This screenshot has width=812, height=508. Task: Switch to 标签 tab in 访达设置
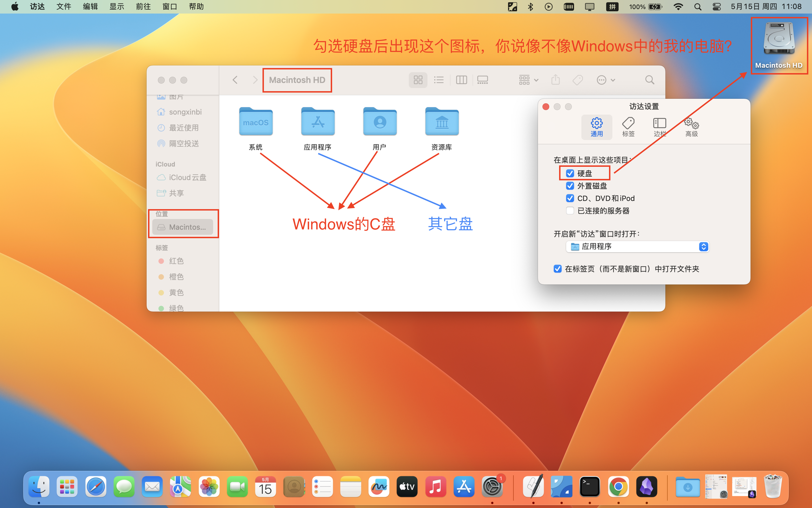tap(628, 127)
